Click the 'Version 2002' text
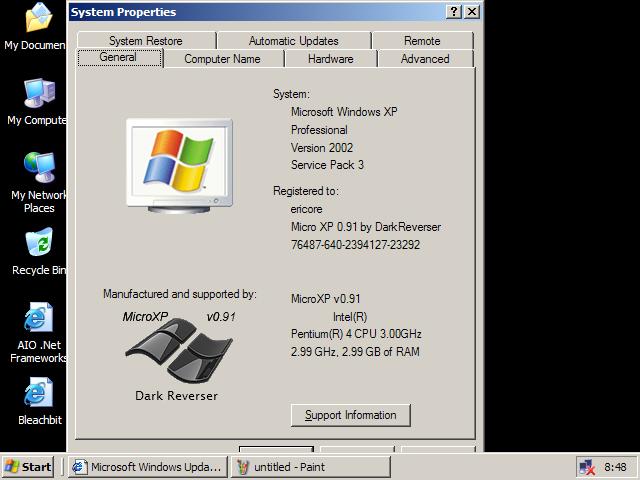 point(322,148)
